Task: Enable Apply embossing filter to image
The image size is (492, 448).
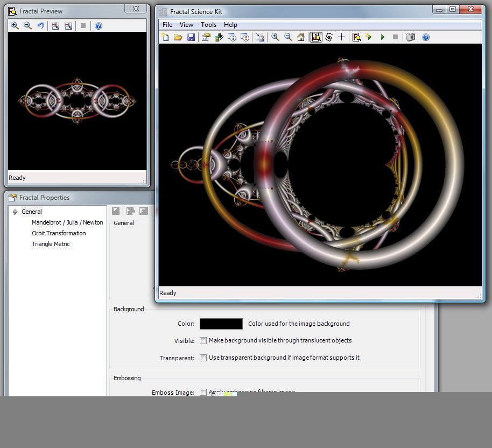Action: click(203, 393)
